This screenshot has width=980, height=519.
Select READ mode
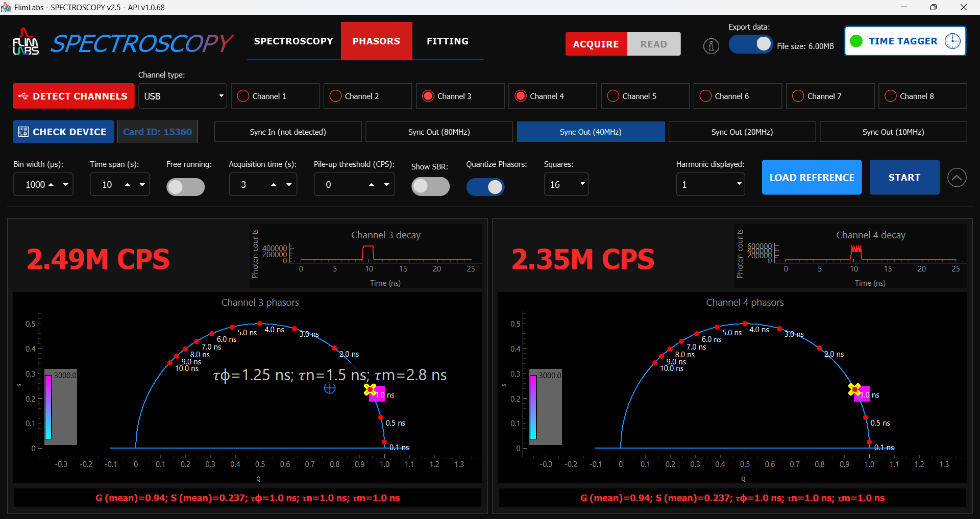click(654, 44)
